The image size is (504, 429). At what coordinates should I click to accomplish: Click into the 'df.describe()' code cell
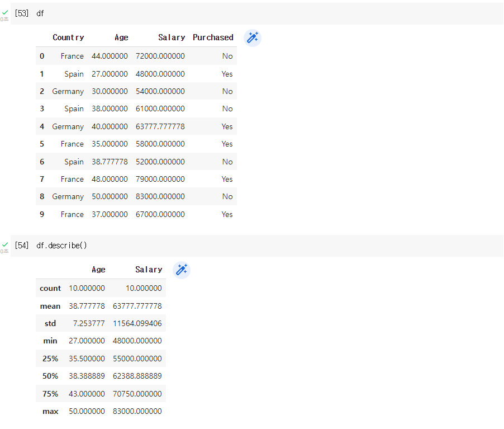257,246
